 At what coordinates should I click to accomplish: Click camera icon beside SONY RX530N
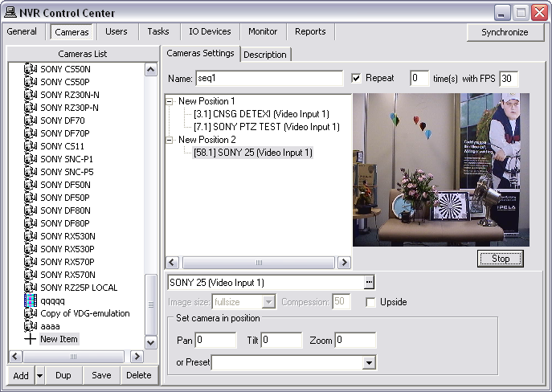point(31,236)
